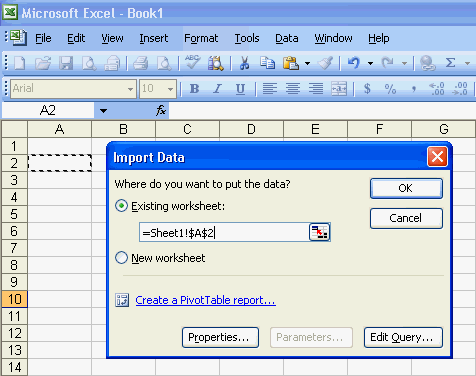
Task: Apply Percent style icon
Action: click(x=390, y=89)
